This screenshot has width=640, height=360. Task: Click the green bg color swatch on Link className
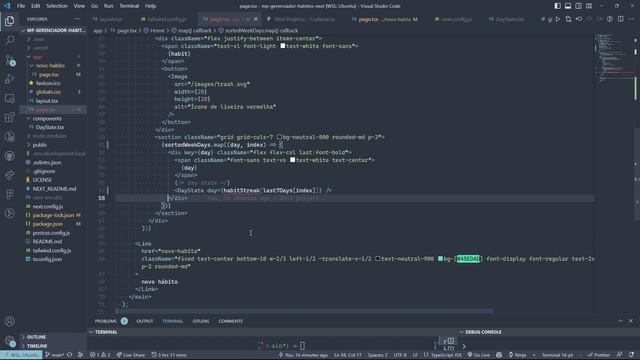pyautogui.click(x=440, y=259)
